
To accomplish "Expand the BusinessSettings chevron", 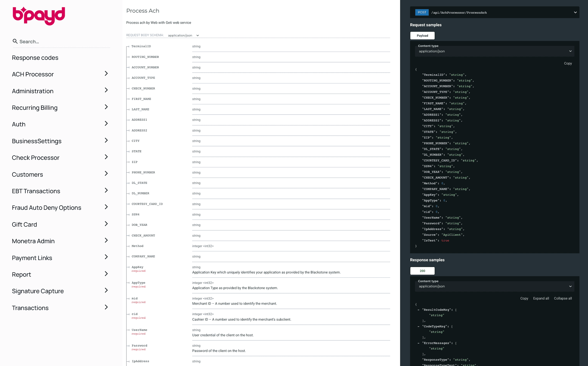I will (x=106, y=140).
